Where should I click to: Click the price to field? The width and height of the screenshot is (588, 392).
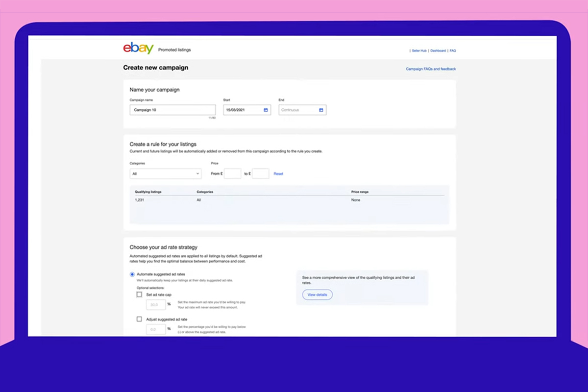(x=260, y=173)
